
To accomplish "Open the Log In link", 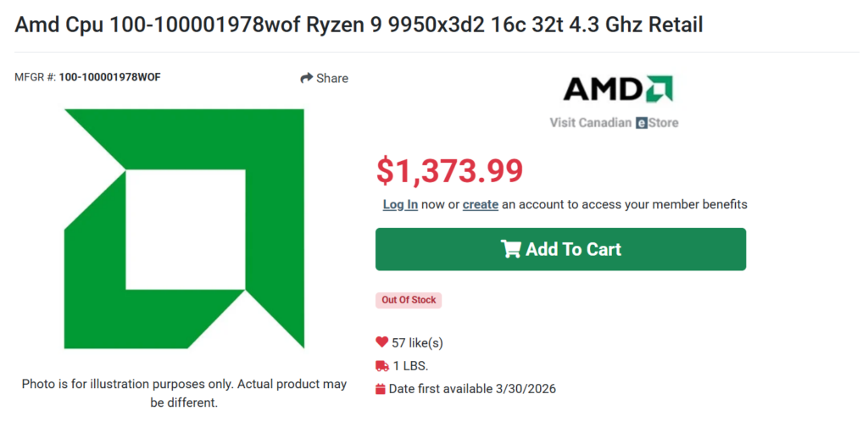I will [400, 204].
